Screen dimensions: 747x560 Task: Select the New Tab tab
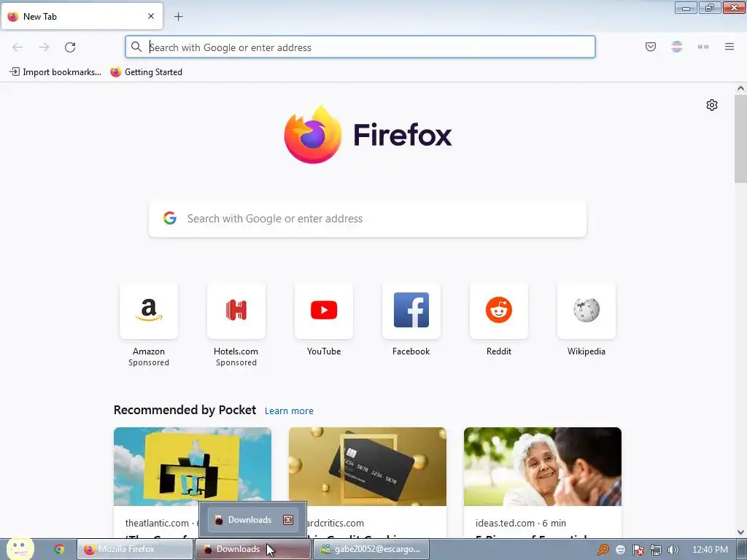(x=82, y=16)
